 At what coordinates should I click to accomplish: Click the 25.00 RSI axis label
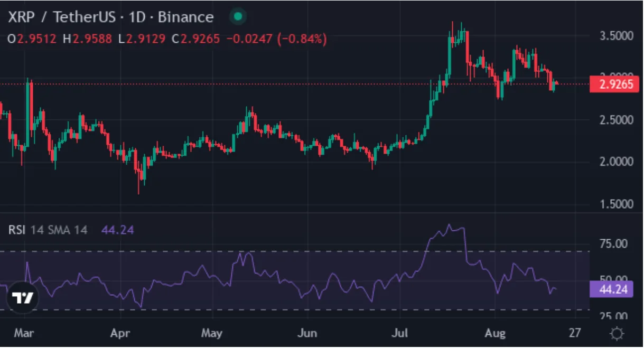[x=613, y=316]
